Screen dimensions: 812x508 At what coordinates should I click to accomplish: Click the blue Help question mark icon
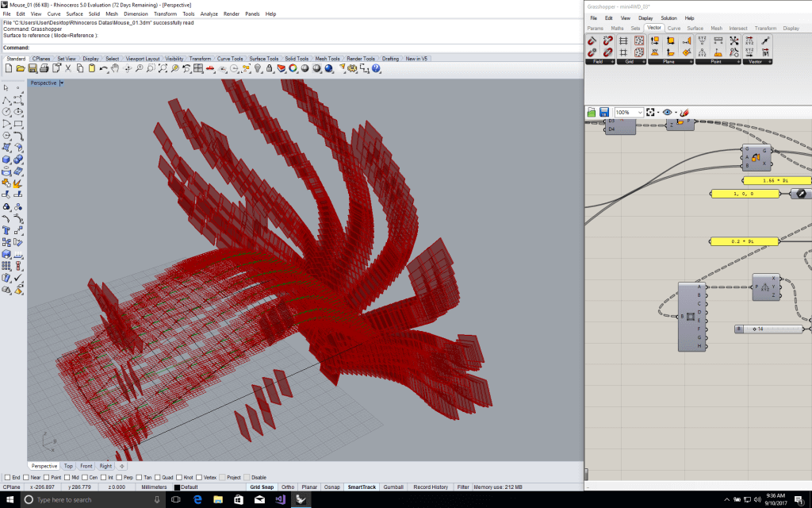pos(376,68)
